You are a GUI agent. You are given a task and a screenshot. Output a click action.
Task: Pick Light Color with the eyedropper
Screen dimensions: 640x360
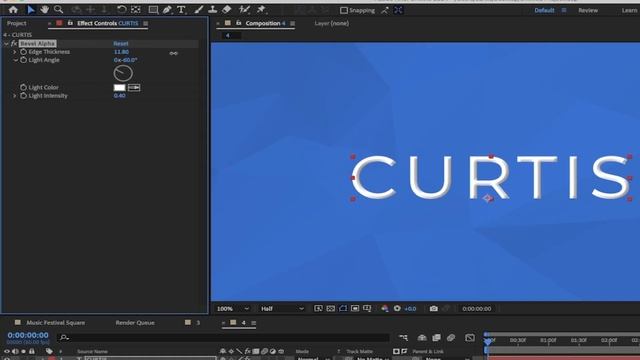pyautogui.click(x=134, y=87)
